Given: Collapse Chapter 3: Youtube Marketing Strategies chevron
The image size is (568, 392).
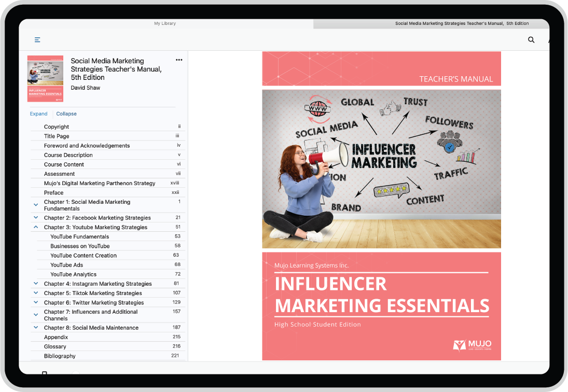Looking at the screenshot, I should click(36, 227).
